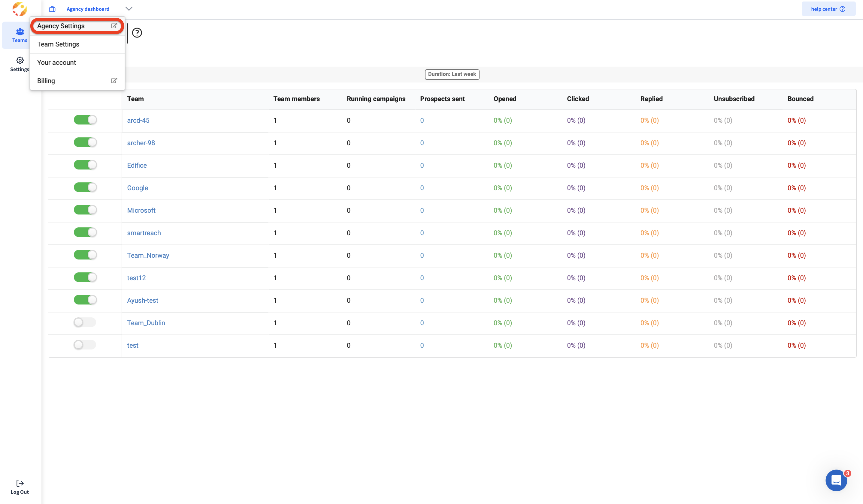This screenshot has width=863, height=504.
Task: Open the Settings gear in sidebar
Action: pos(20,61)
